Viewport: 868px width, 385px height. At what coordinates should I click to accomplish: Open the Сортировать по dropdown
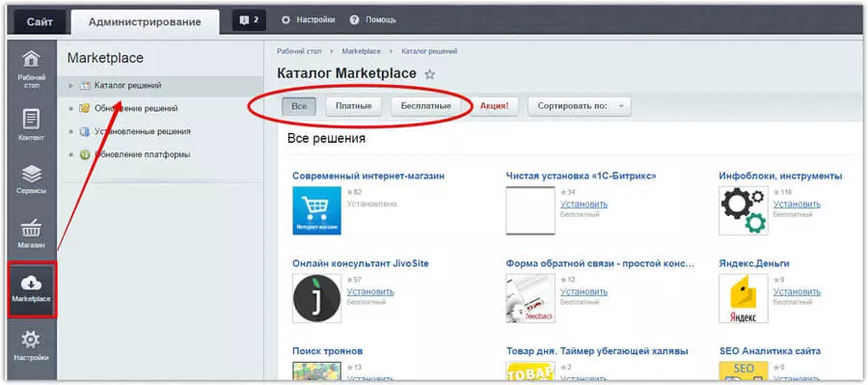579,106
